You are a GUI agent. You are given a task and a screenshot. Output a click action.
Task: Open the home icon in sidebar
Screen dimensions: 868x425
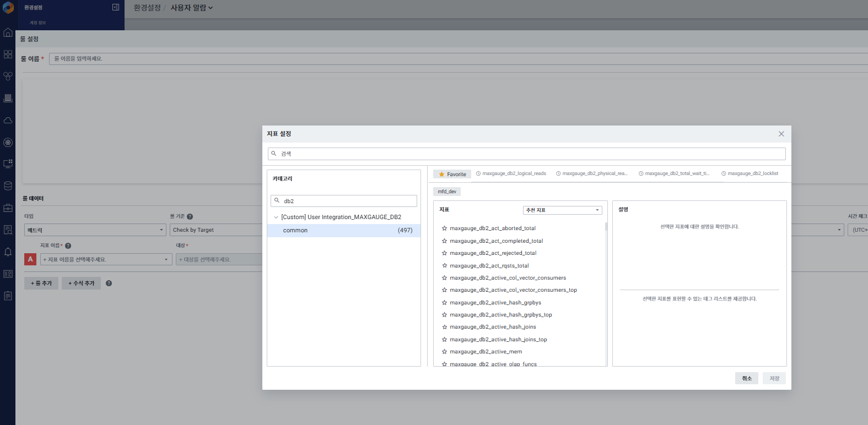[8, 32]
